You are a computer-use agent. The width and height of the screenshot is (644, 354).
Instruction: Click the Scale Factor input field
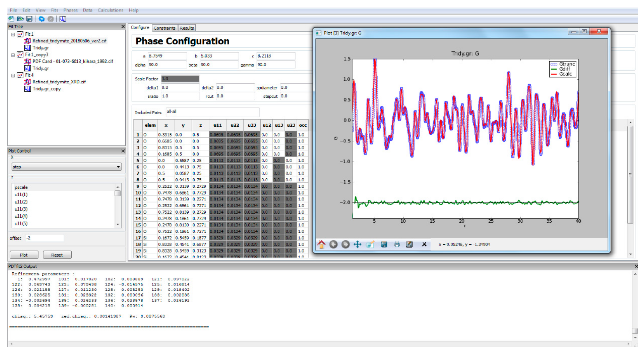coord(180,79)
